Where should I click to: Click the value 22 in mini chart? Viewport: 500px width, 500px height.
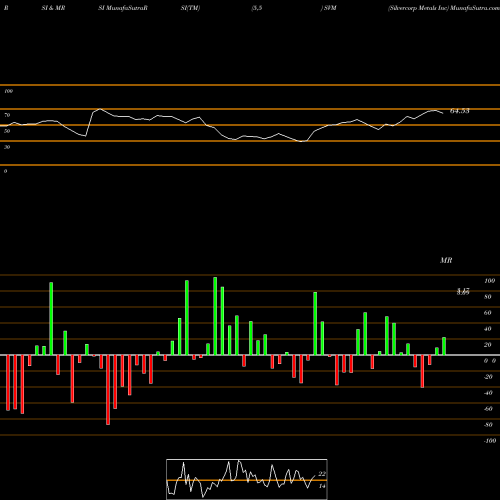tap(322, 474)
